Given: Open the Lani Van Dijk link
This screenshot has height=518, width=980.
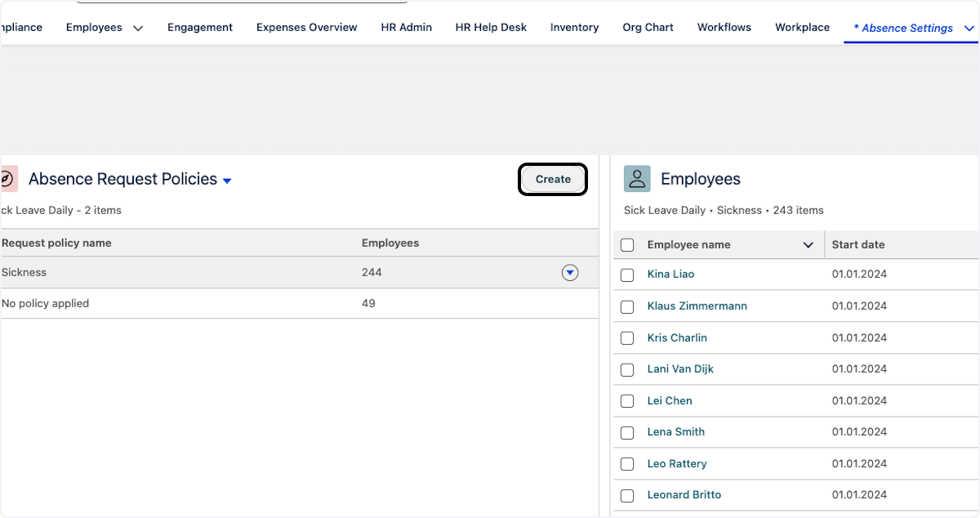Looking at the screenshot, I should click(680, 369).
